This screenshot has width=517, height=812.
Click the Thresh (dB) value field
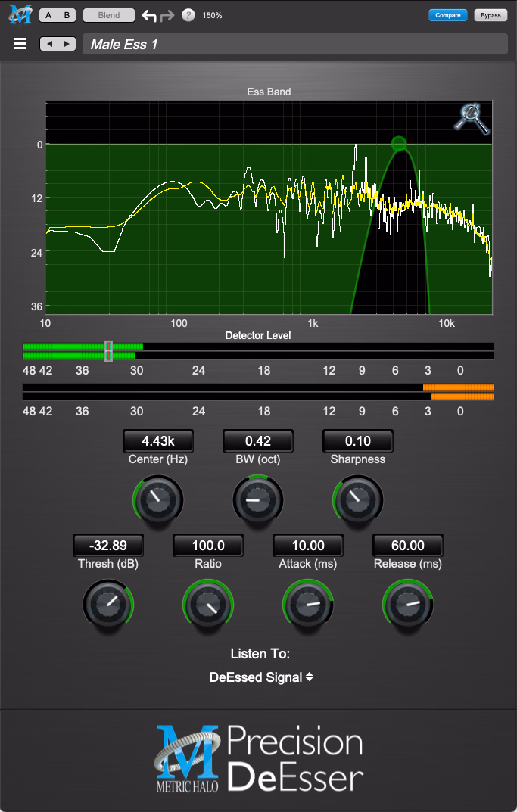pyautogui.click(x=108, y=546)
